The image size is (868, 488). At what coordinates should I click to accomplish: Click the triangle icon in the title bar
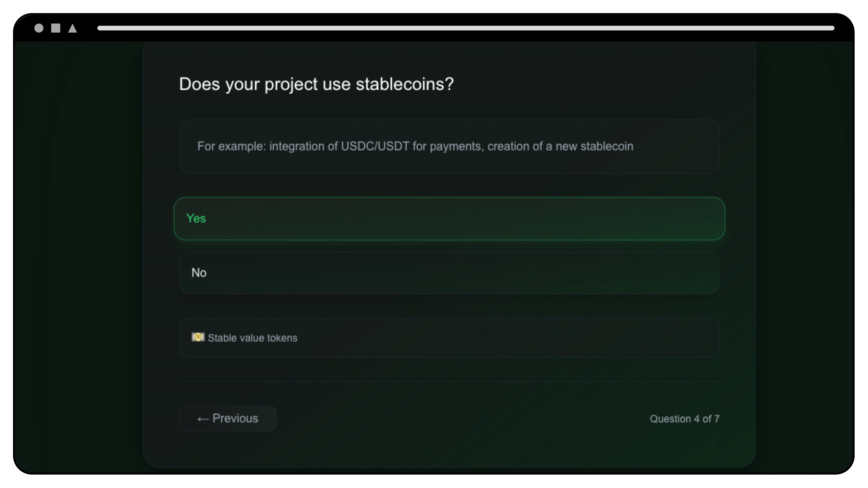coord(72,28)
